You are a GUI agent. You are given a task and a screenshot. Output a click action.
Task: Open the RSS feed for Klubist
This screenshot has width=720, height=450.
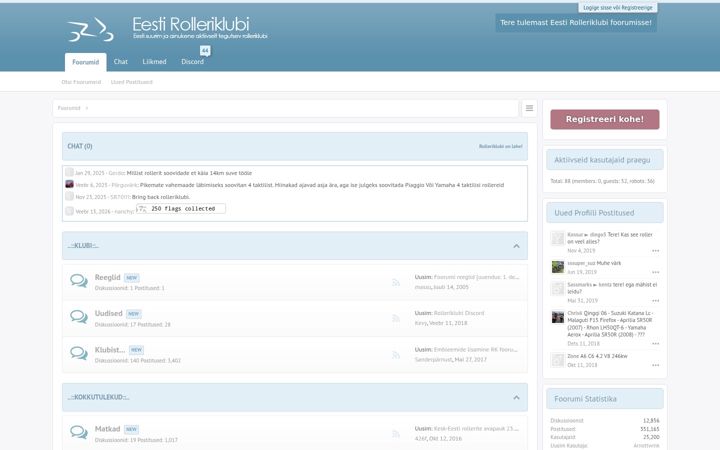(x=396, y=355)
